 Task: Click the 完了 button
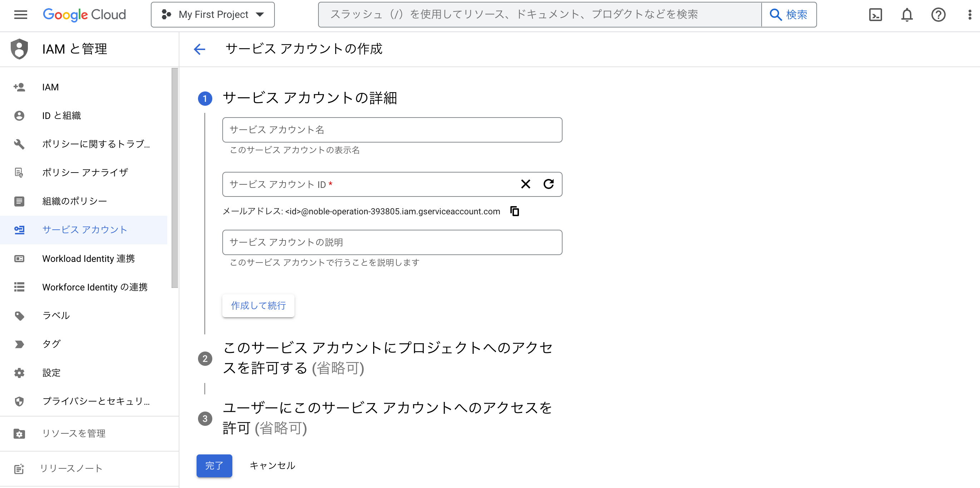pyautogui.click(x=214, y=465)
